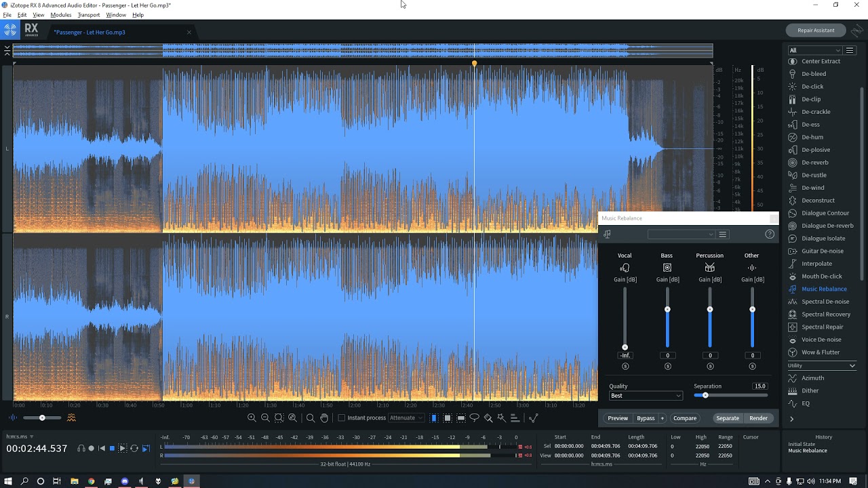Open the Repair Assistant
This screenshot has height=488, width=868.
coord(816,30)
